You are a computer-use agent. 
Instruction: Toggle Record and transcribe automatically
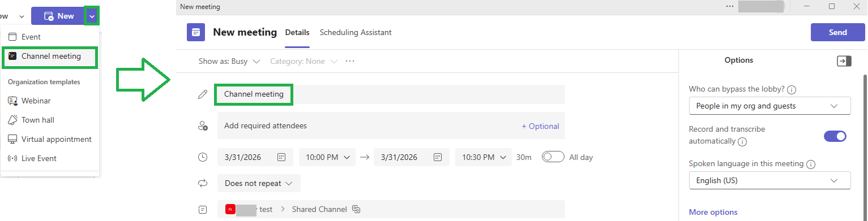(835, 136)
